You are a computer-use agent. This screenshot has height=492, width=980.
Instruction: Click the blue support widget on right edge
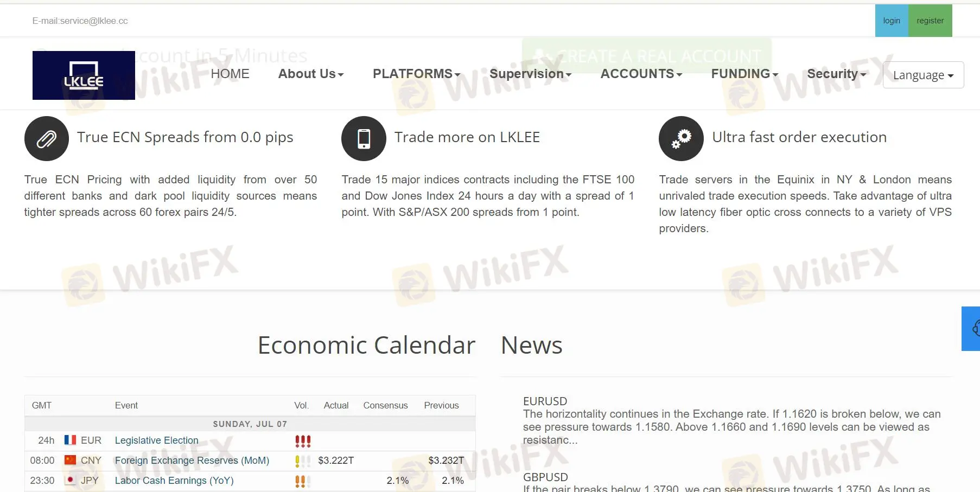pyautogui.click(x=972, y=329)
